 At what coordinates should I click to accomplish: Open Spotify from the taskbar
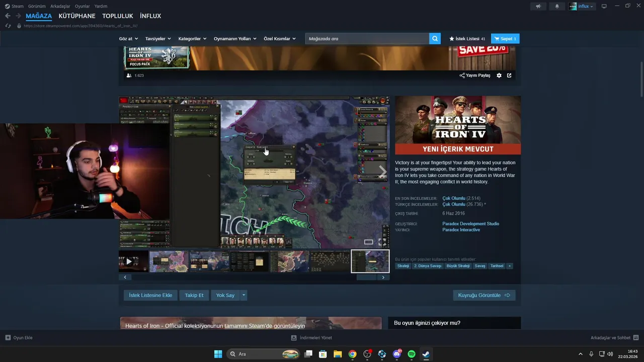412,354
